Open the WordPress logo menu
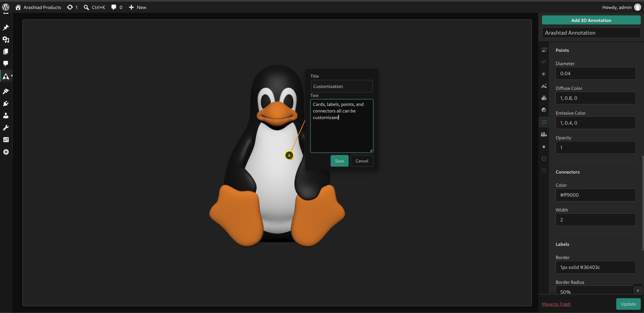The image size is (644, 313). (6, 7)
